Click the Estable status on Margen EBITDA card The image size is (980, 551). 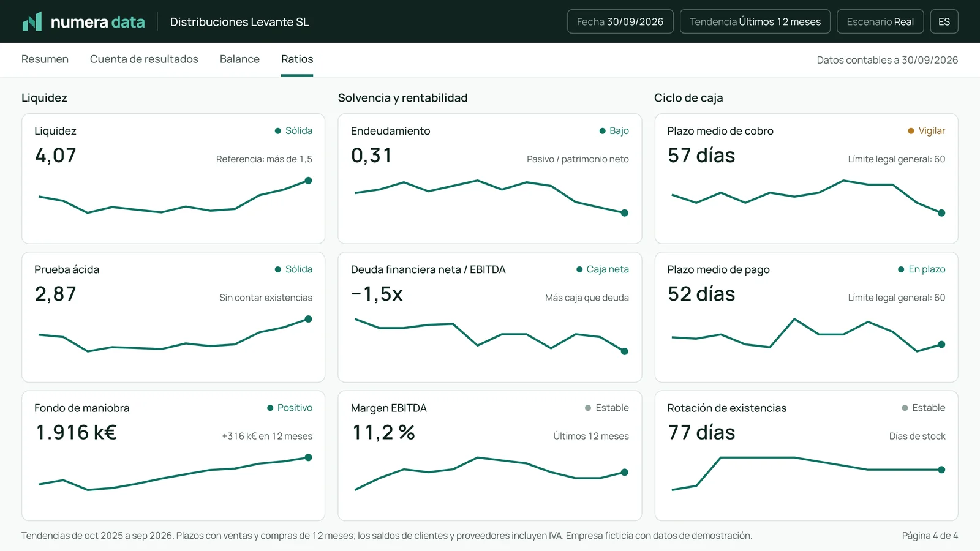point(606,408)
